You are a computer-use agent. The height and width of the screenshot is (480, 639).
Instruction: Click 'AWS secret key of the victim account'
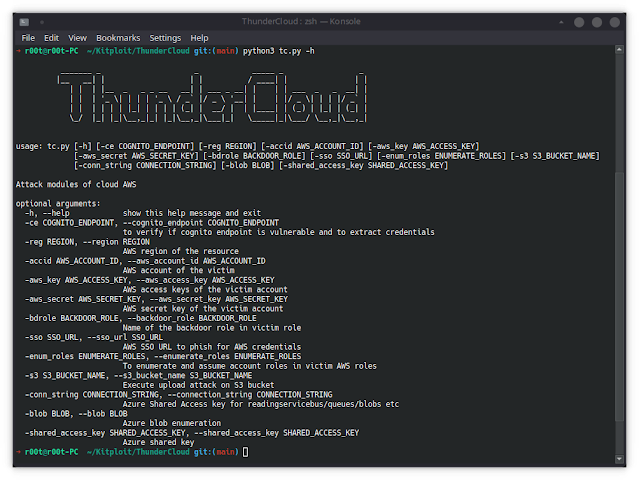point(203,309)
